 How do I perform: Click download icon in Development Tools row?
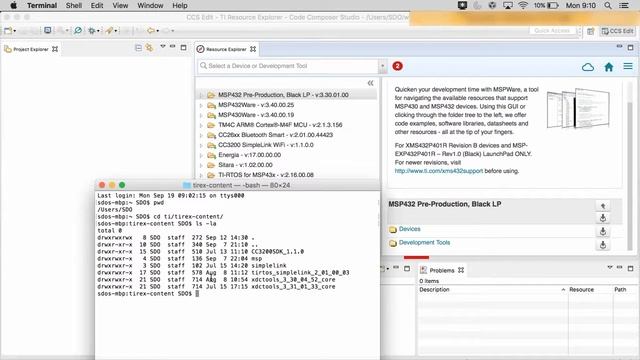pyautogui.click(x=602, y=245)
